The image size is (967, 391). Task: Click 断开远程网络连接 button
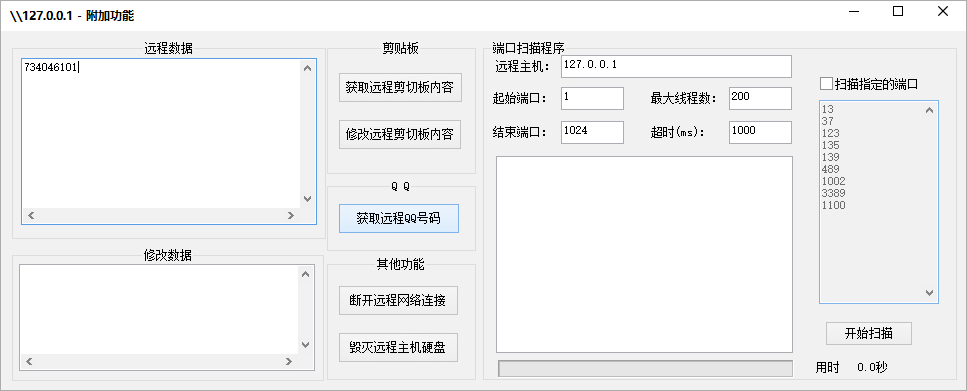[x=398, y=301]
